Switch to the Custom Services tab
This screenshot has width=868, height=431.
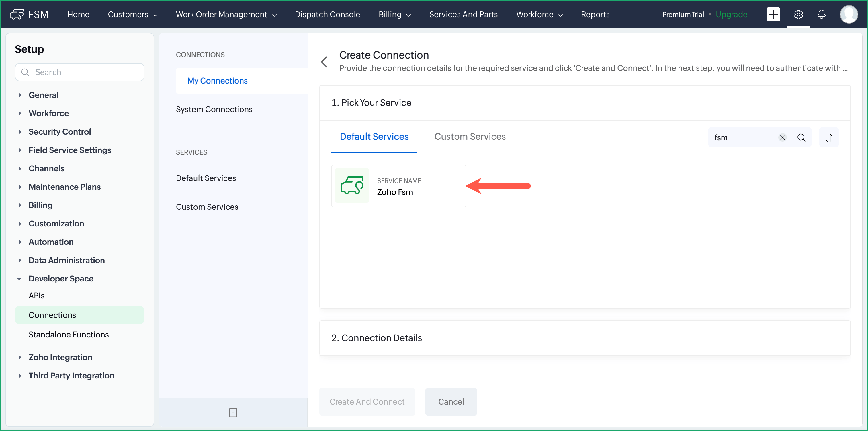(470, 137)
